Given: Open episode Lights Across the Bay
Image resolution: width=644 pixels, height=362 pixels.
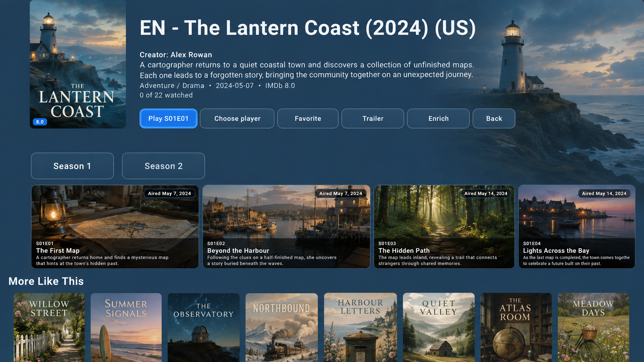Looking at the screenshot, I should point(577,227).
